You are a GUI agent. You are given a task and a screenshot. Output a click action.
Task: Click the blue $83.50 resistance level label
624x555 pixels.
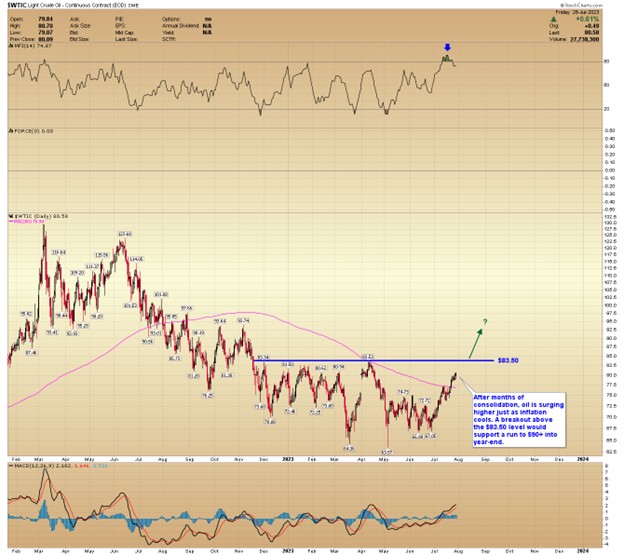click(508, 360)
